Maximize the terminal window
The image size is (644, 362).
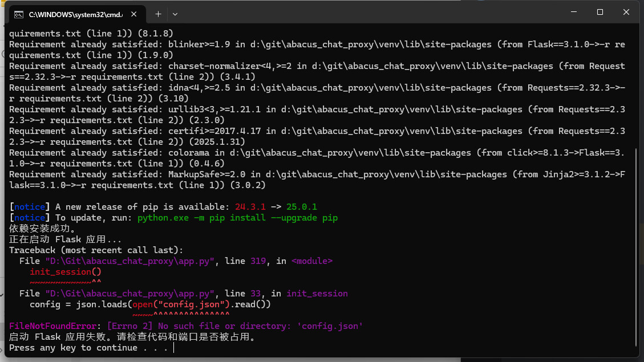pos(600,12)
